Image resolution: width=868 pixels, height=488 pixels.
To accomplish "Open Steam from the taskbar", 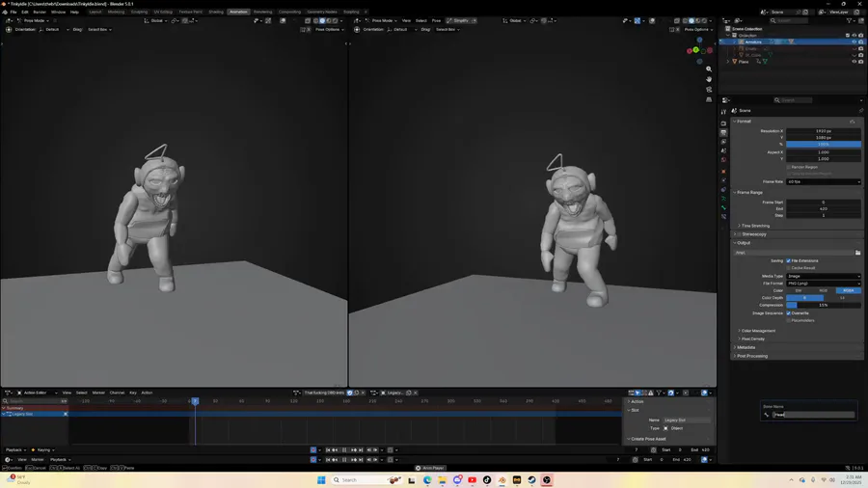I will click(531, 479).
